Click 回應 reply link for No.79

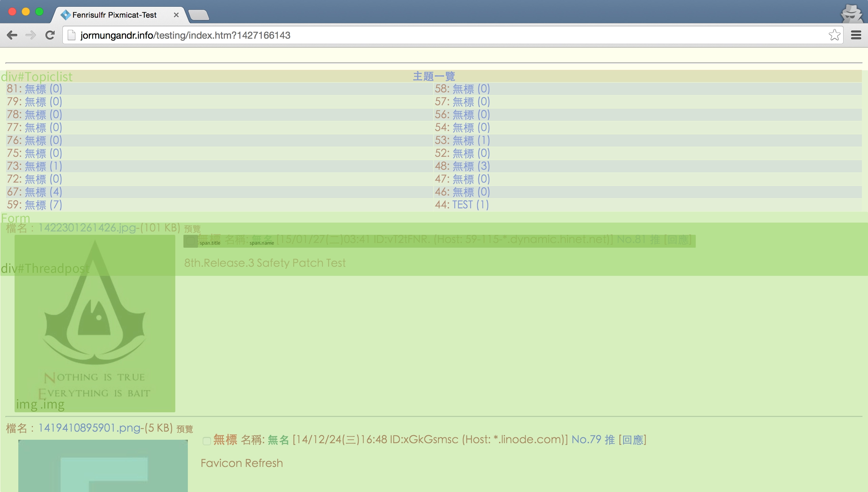coord(632,440)
